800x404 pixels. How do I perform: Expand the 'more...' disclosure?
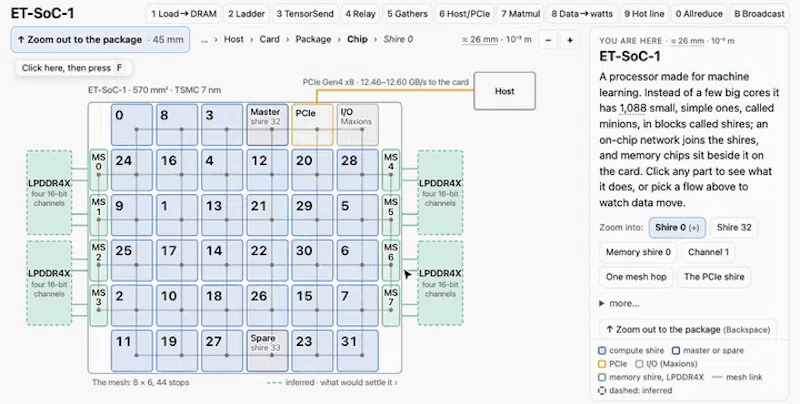click(x=619, y=304)
